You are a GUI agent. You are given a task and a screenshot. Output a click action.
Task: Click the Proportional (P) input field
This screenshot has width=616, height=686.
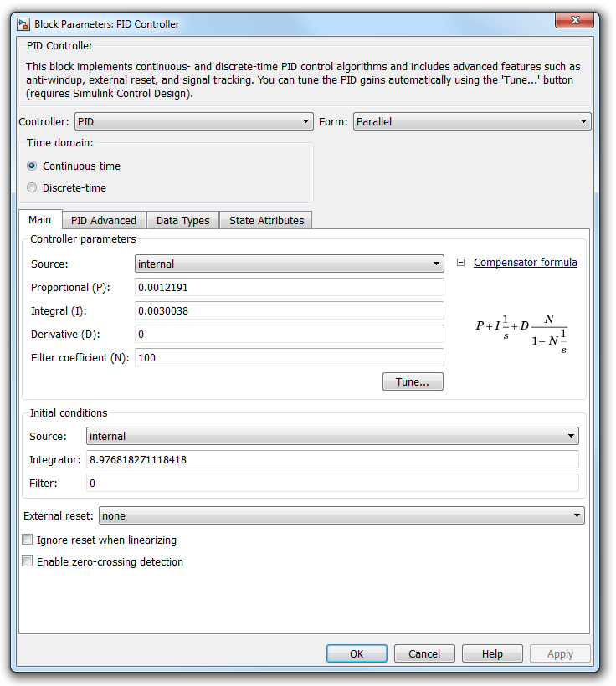pos(290,288)
